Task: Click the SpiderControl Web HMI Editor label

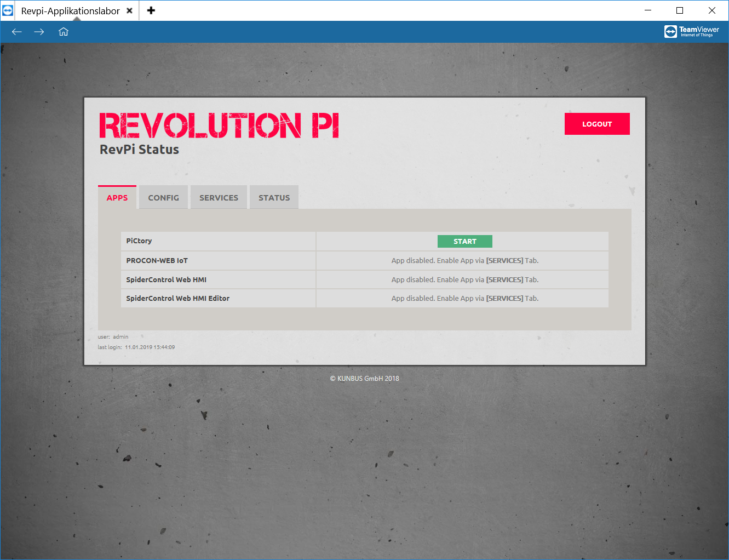Action: point(178,298)
